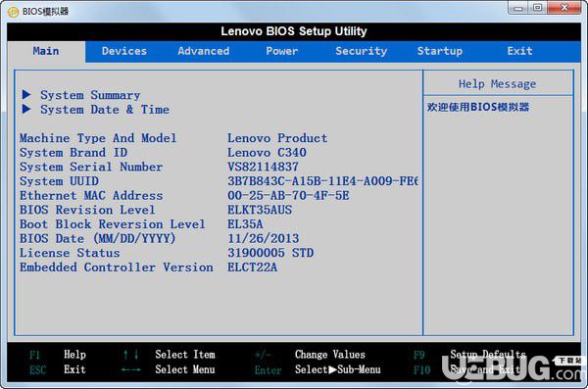Image resolution: width=588 pixels, height=389 pixels.
Task: Open System Summary submenu entry
Action: point(90,95)
